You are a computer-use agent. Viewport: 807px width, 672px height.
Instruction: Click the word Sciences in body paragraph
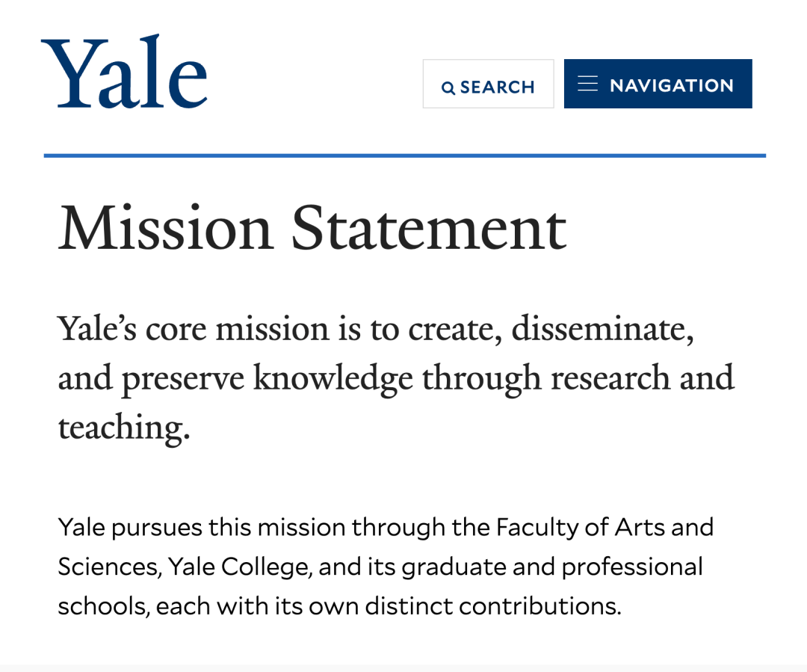click(108, 567)
